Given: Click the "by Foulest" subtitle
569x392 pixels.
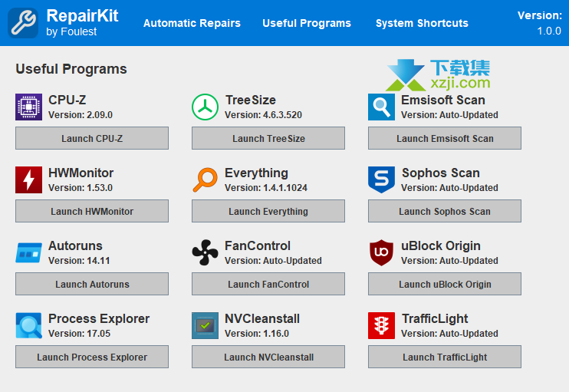Looking at the screenshot, I should (71, 32).
